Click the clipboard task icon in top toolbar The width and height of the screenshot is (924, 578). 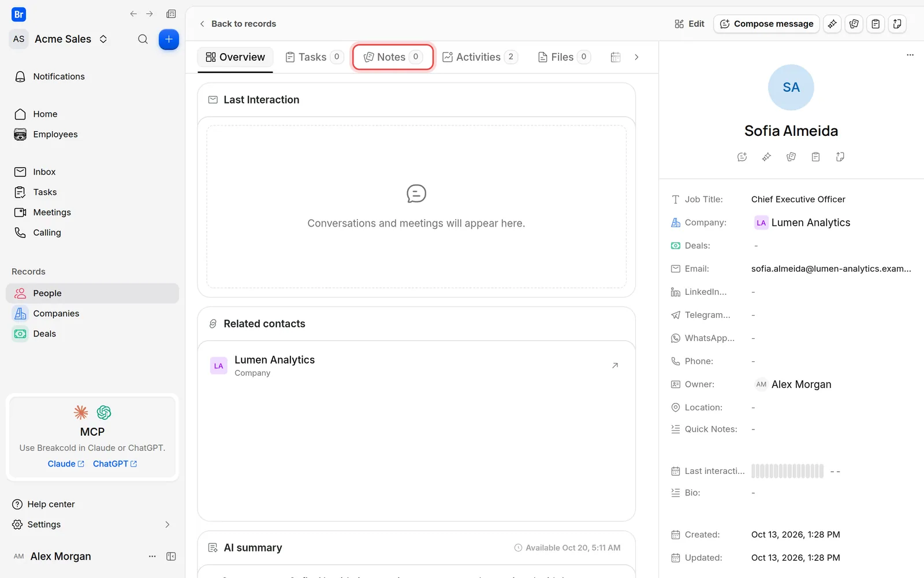(x=875, y=24)
